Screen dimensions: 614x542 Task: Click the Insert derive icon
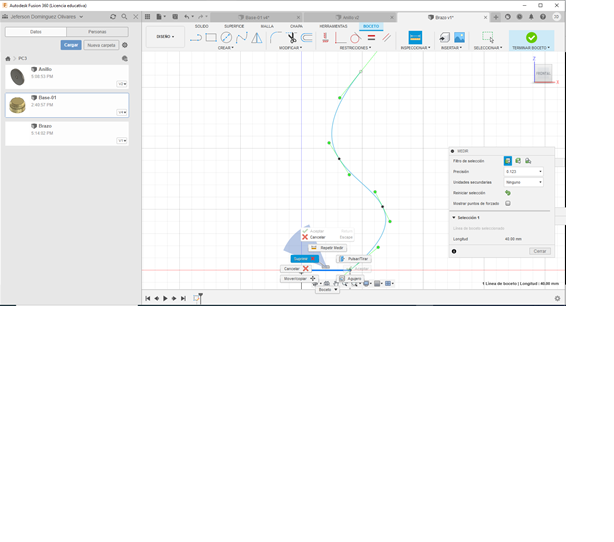[x=444, y=38]
